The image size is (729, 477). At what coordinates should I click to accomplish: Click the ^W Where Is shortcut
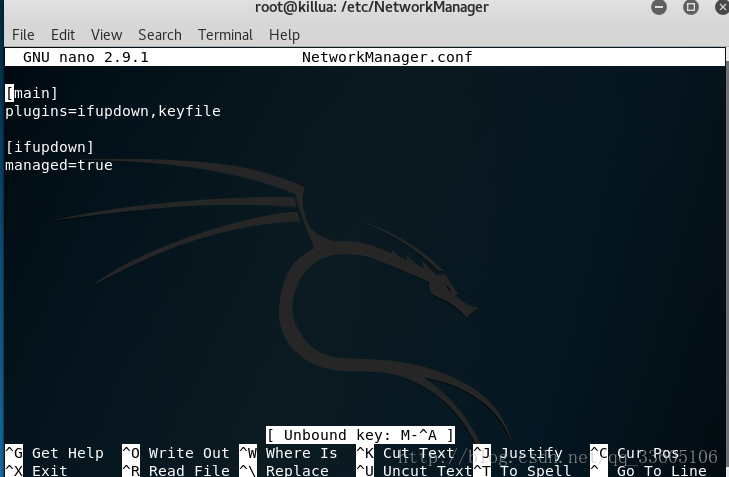(x=288, y=453)
